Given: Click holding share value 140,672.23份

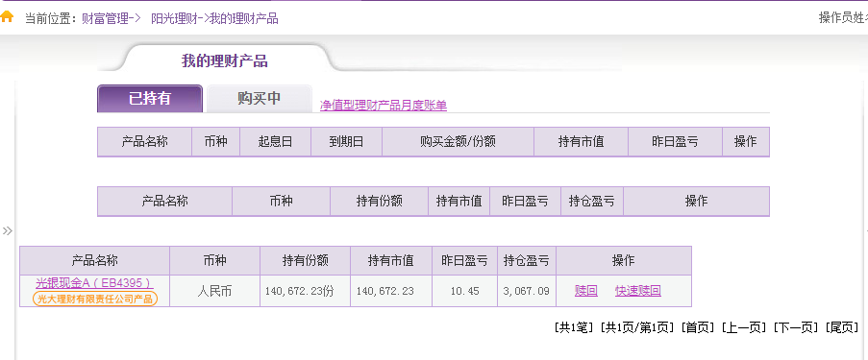Looking at the screenshot, I should [300, 291].
